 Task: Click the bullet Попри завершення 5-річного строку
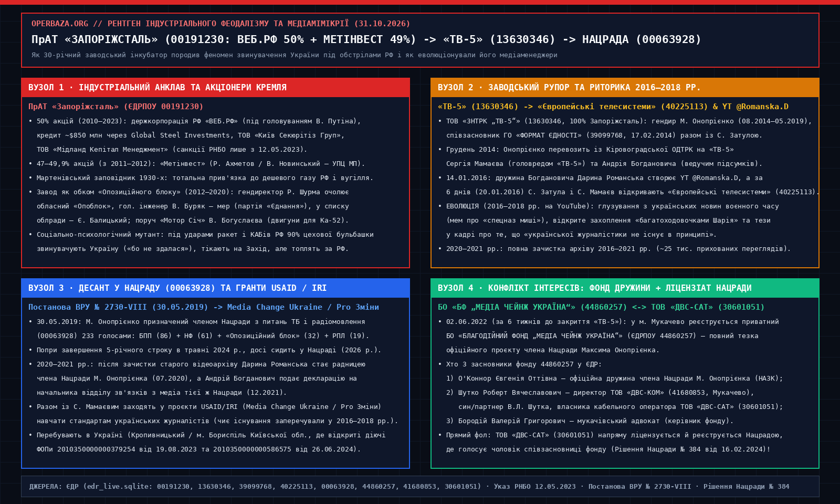pyautogui.click(x=205, y=350)
